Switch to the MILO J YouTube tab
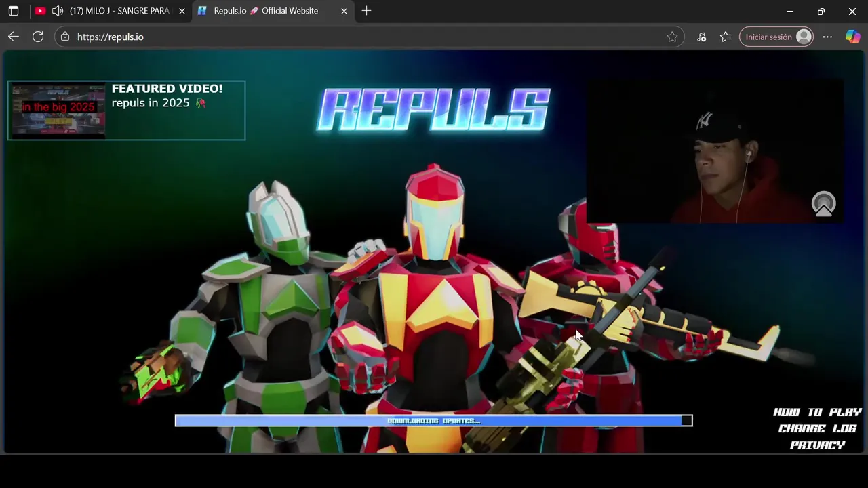 pos(111,11)
